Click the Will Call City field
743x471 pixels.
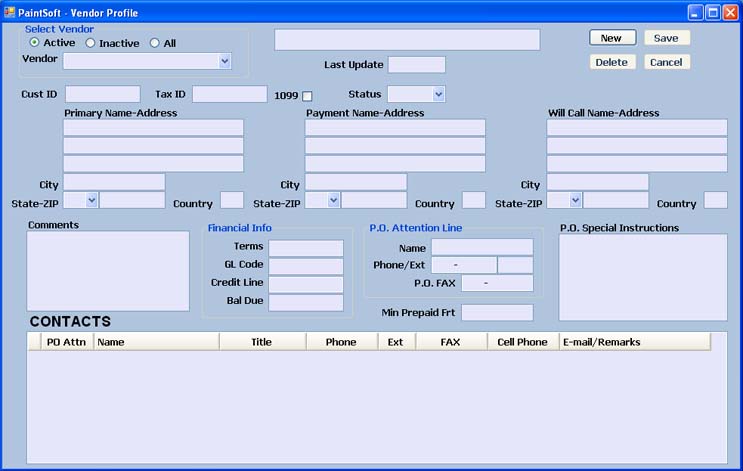(598, 182)
